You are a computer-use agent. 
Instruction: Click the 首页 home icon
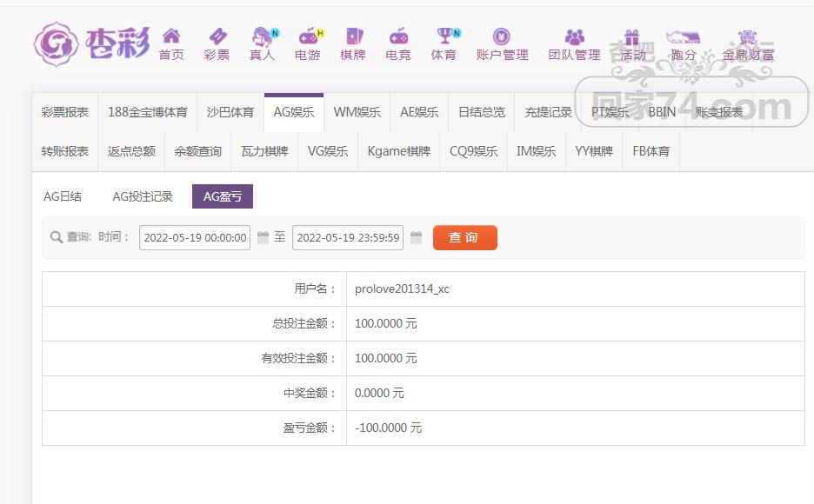(171, 36)
